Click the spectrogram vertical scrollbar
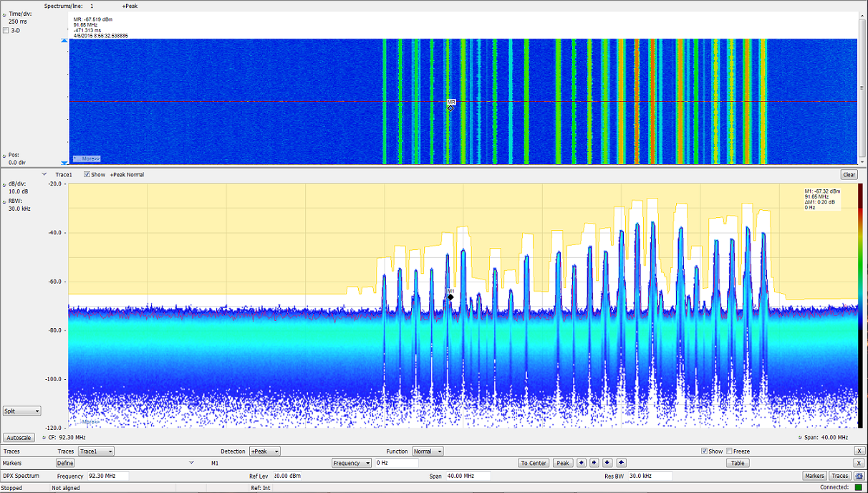Image resolution: width=868 pixels, height=493 pixels. (862, 90)
